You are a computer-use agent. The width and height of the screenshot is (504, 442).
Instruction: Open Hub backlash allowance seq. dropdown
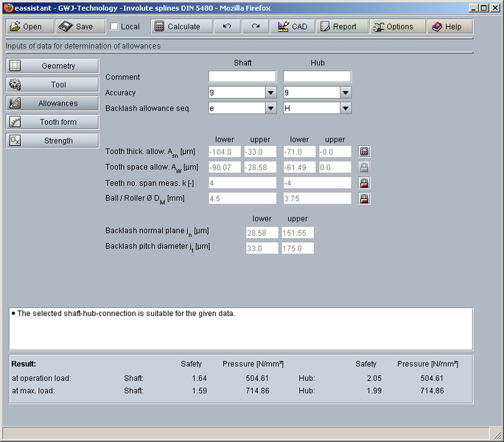pyautogui.click(x=346, y=108)
